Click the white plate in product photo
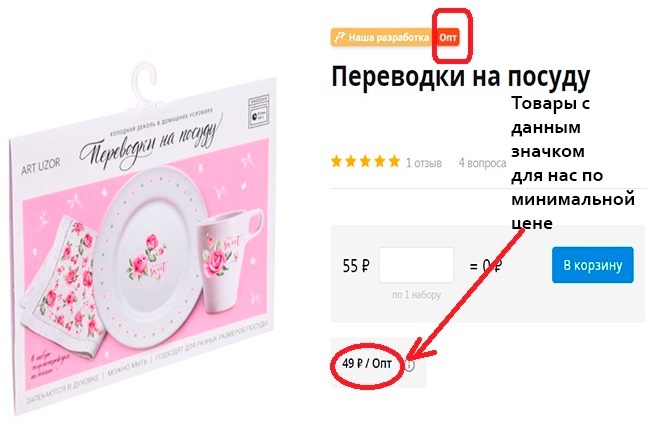The image size is (647, 444). coord(151,256)
